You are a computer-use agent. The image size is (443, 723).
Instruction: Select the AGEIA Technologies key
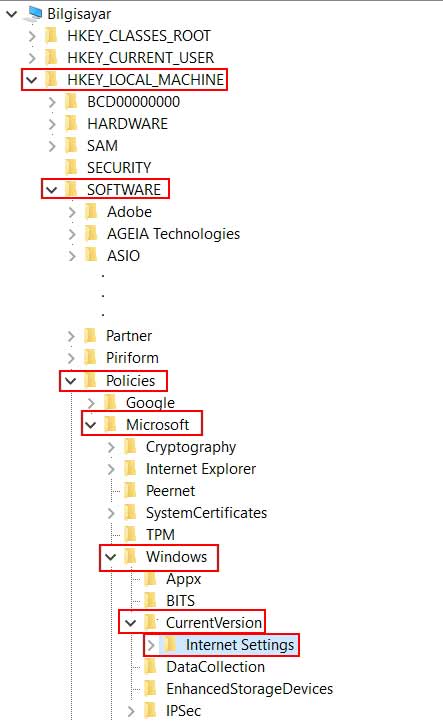pos(173,234)
